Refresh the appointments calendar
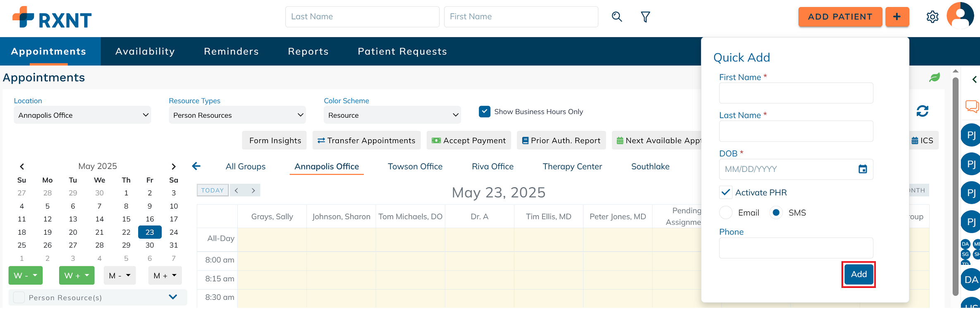Viewport: 980px width, 309px height. point(922,111)
